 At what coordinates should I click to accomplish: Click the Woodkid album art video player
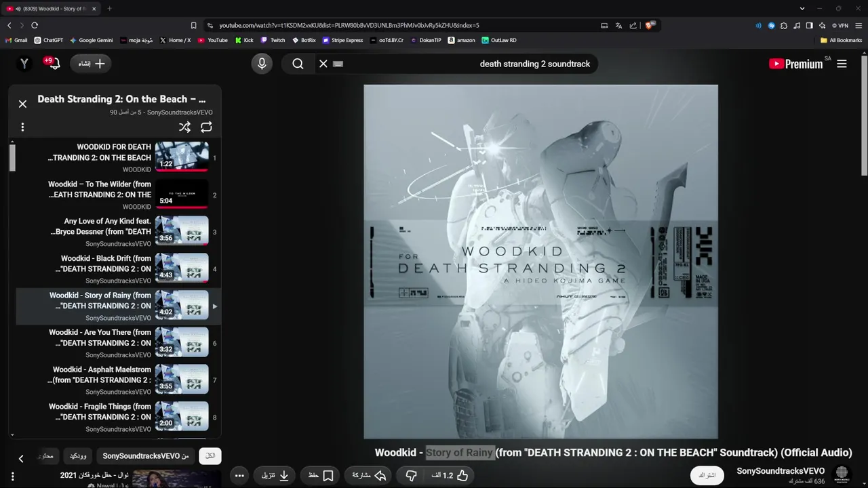(540, 262)
